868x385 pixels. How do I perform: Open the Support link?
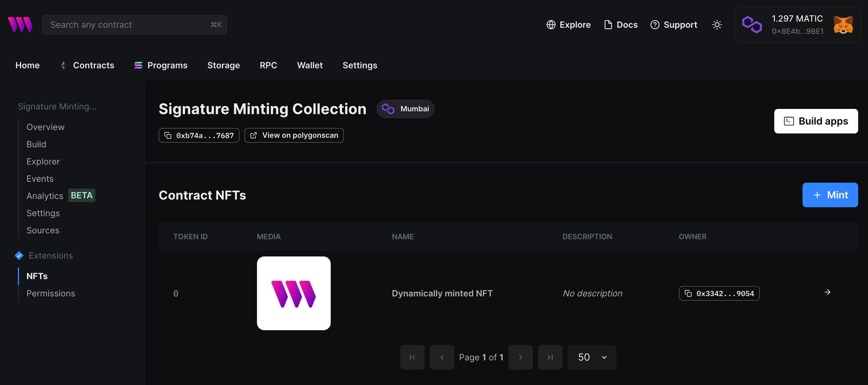click(x=674, y=25)
